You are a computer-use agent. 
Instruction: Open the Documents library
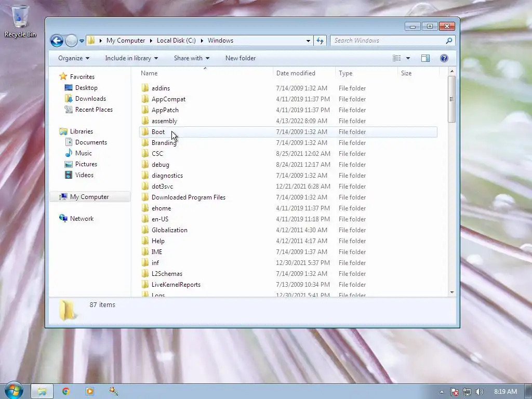[91, 142]
